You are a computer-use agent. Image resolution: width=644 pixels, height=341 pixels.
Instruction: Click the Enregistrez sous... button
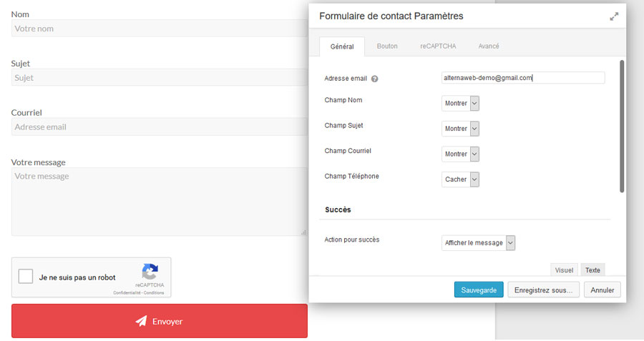[x=543, y=290]
